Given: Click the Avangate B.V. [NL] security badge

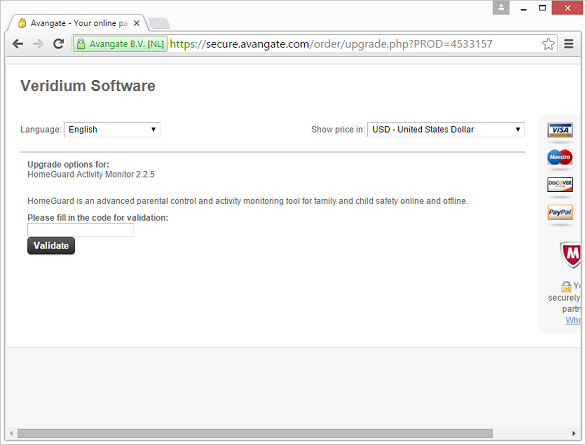Looking at the screenshot, I should (x=120, y=44).
